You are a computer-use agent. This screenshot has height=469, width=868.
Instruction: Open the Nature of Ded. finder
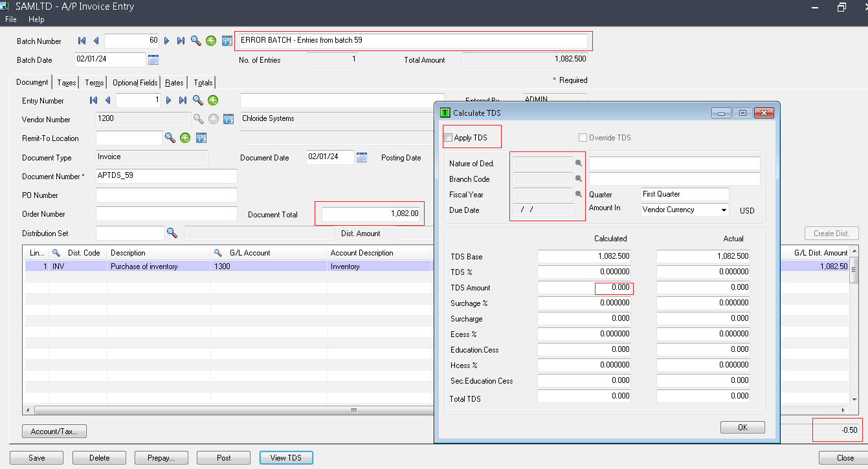[x=578, y=163]
